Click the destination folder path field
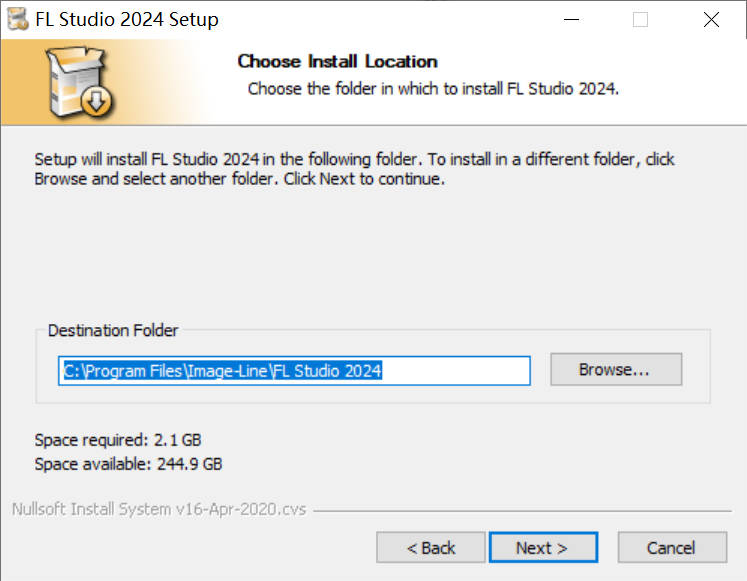The width and height of the screenshot is (747, 581). [x=294, y=370]
